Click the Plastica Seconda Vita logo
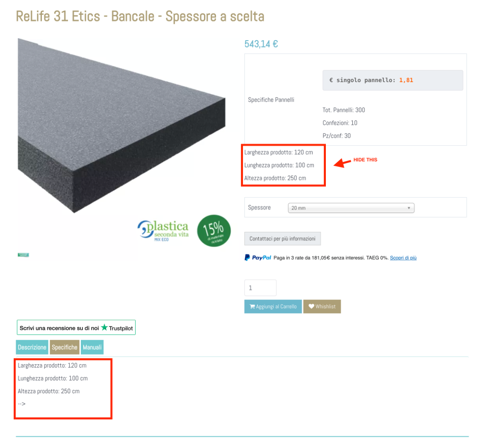 point(163,231)
